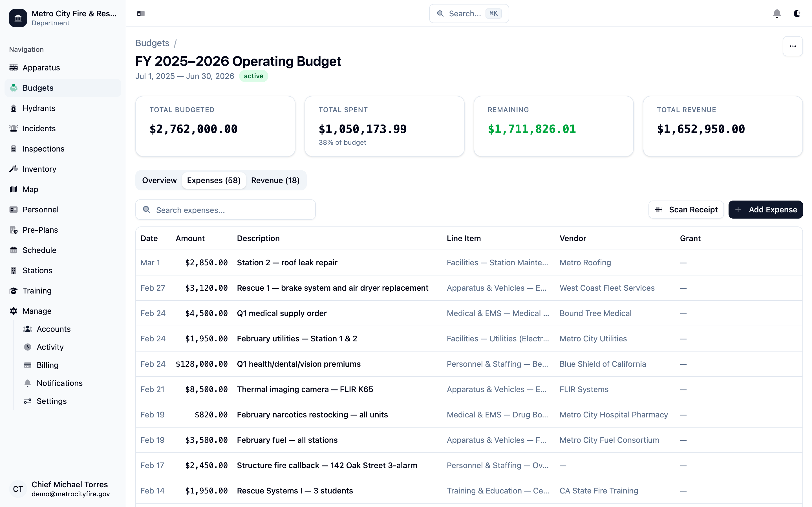The image size is (812, 507).
Task: Click the Scan Receipt button
Action: (686, 210)
